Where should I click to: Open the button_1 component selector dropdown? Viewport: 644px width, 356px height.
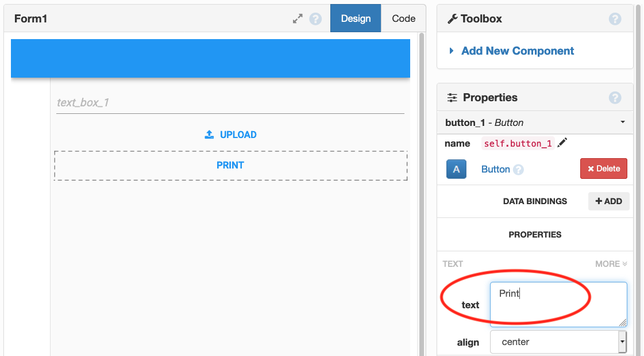[623, 122]
